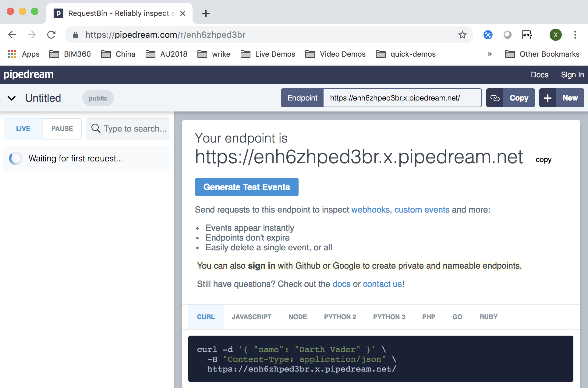Open the China bookmark folder

tap(118, 54)
